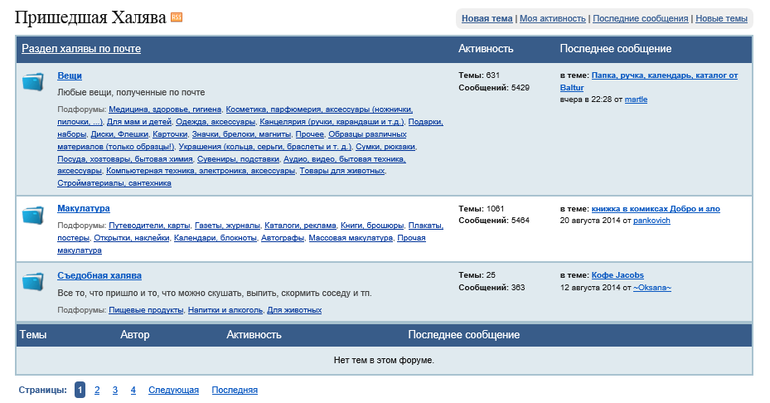Image resolution: width=770 pixels, height=403 pixels.
Task: Go to page 2 of the forum
Action: tap(97, 390)
